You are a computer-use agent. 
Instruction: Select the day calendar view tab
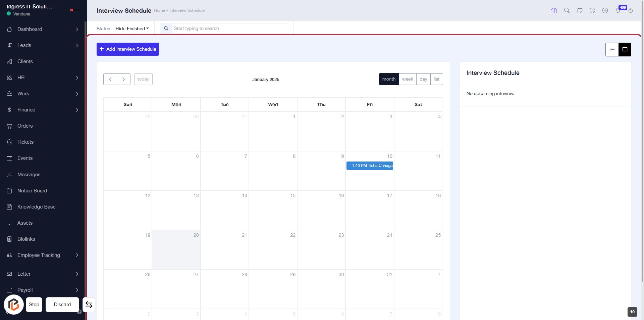[423, 79]
